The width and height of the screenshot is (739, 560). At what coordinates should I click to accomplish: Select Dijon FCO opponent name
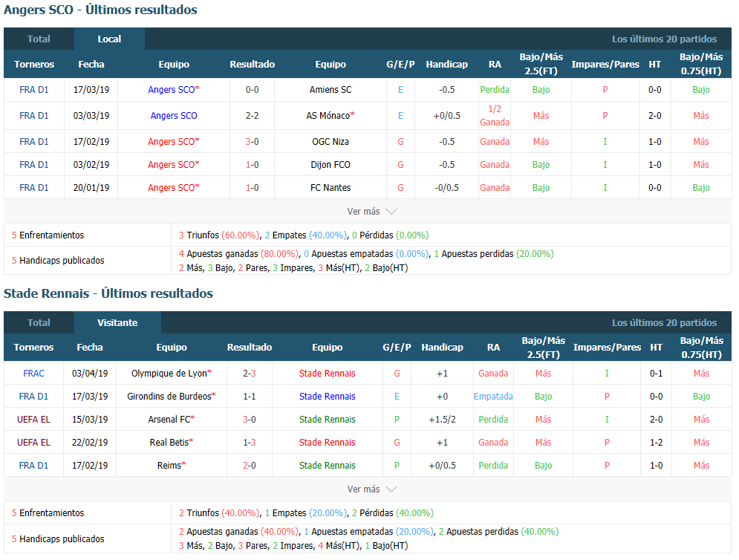tap(331, 165)
